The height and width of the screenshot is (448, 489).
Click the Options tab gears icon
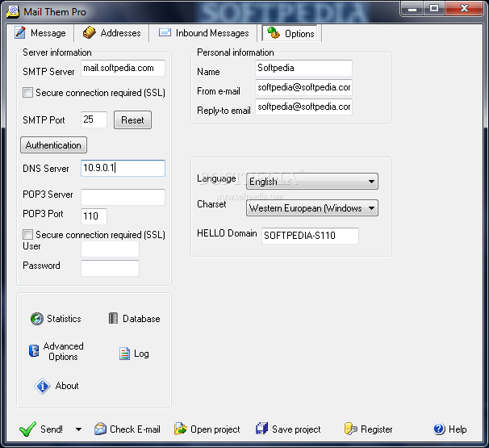(274, 33)
